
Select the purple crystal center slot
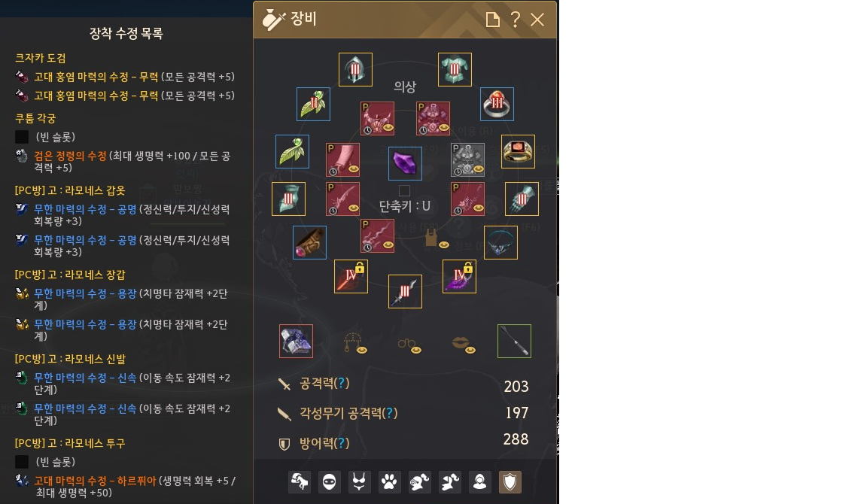coord(406,163)
